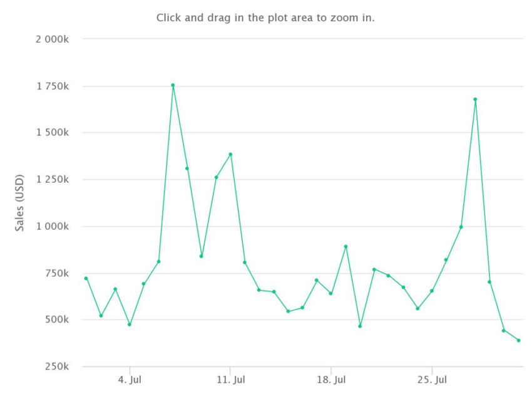Click the '25. Jul' x-axis label
The height and width of the screenshot is (399, 532).
pos(432,380)
